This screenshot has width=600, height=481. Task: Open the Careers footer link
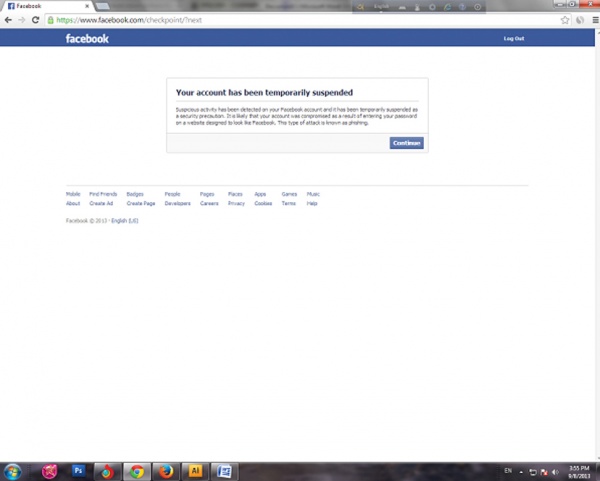click(209, 203)
